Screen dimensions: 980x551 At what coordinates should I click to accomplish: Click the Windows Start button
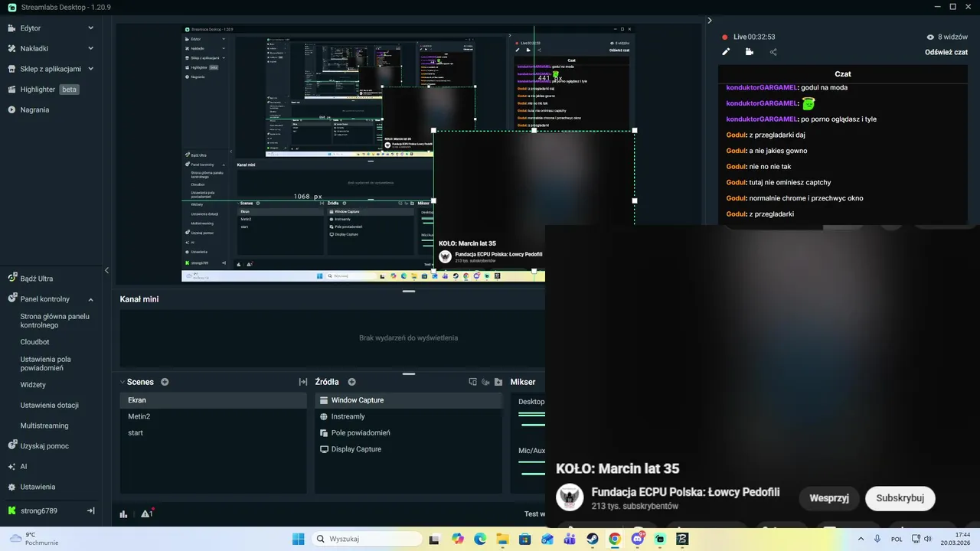click(299, 539)
